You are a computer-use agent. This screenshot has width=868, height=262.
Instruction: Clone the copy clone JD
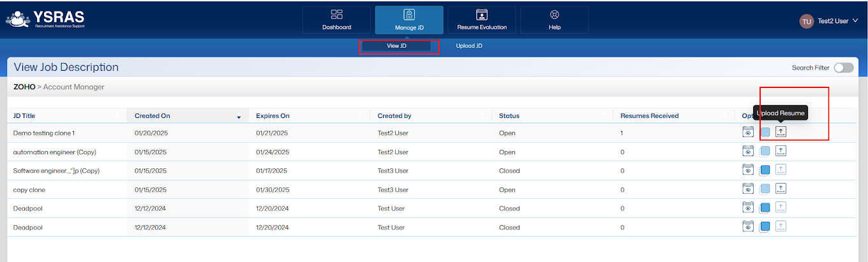point(765,189)
